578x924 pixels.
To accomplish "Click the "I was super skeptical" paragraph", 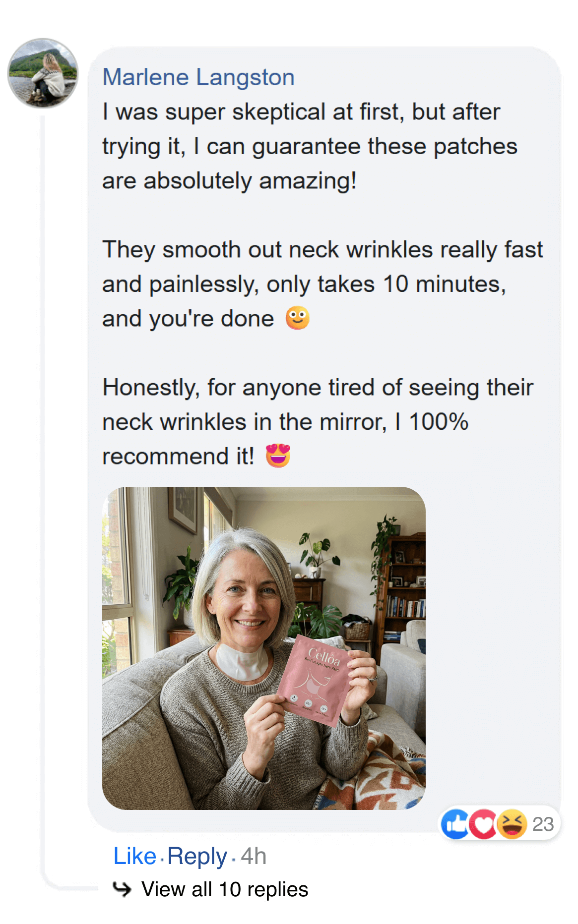I will pyautogui.click(x=308, y=146).
